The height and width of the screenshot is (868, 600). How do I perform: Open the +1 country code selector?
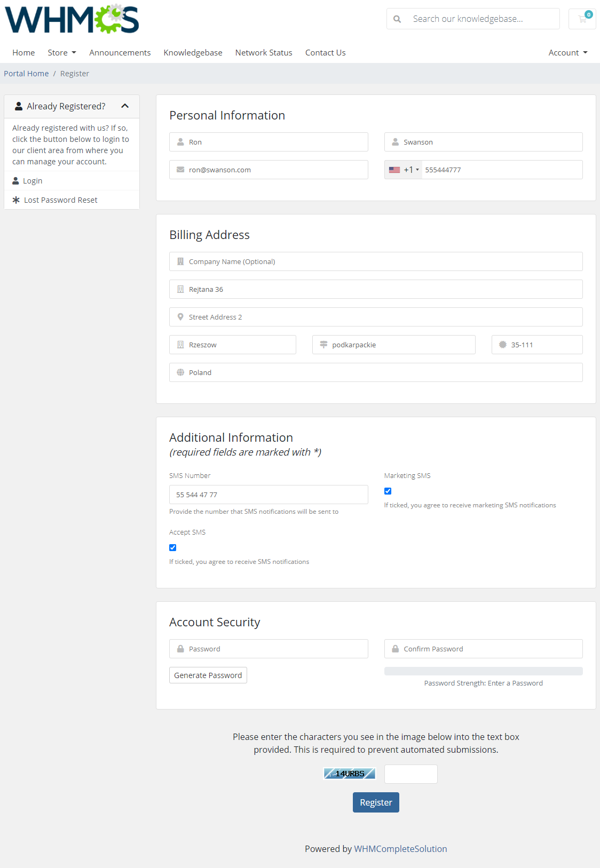click(x=404, y=170)
